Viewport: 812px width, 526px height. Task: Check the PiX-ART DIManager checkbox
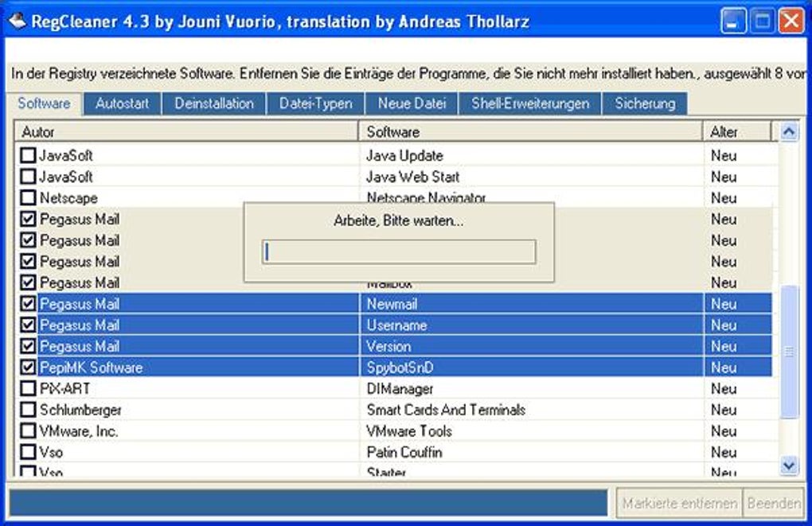click(x=28, y=388)
